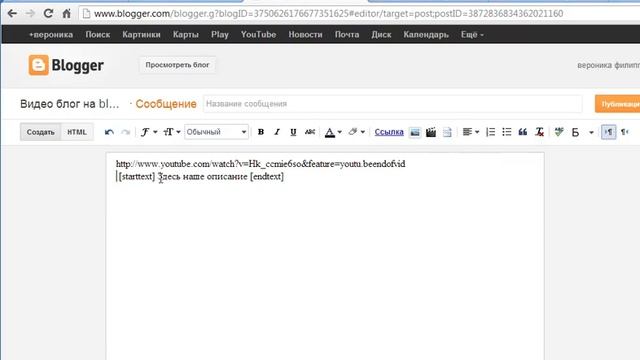Toggle italic formatting
This screenshot has width=640, height=360.
[x=277, y=132]
